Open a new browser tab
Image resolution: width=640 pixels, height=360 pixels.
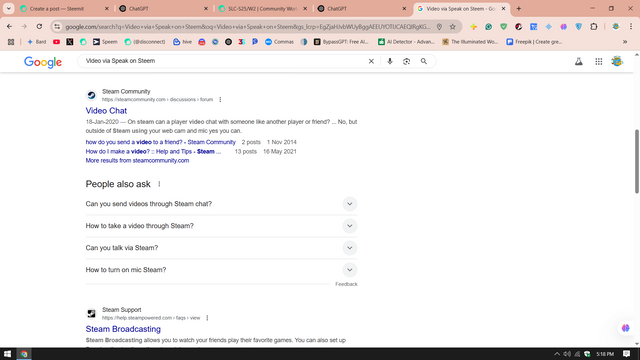519,9
